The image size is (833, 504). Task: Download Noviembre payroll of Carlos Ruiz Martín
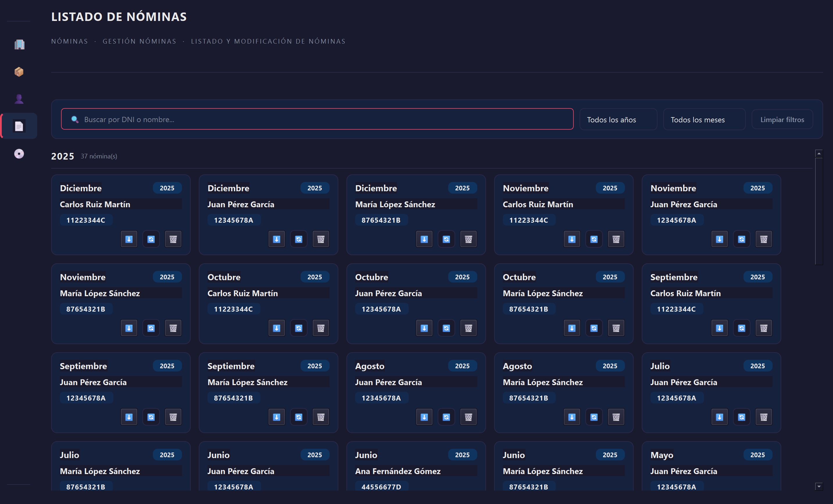[572, 239]
